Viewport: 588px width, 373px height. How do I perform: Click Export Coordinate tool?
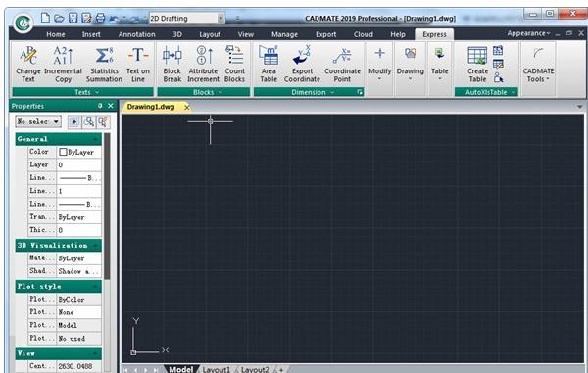pos(302,65)
